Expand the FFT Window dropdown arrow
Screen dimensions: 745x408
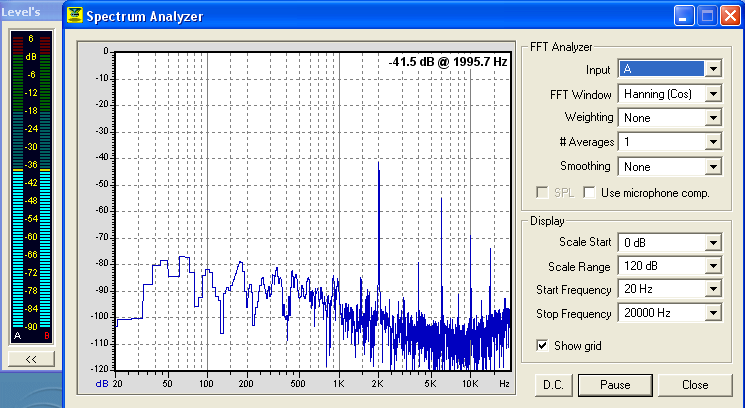[713, 94]
